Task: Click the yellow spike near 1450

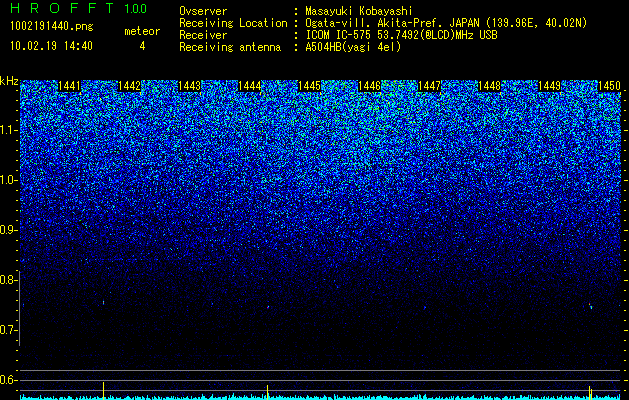Action: click(x=590, y=392)
